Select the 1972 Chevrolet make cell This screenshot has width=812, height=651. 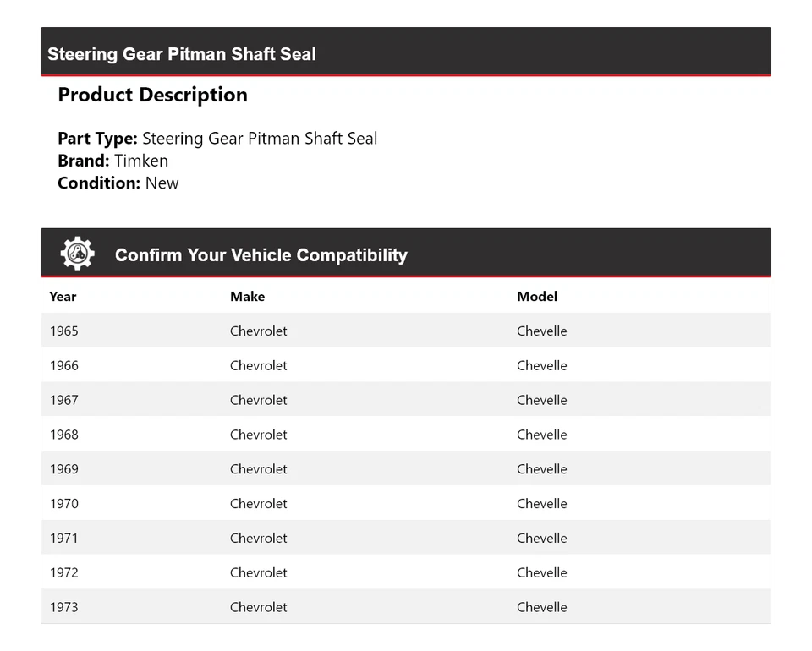(258, 573)
